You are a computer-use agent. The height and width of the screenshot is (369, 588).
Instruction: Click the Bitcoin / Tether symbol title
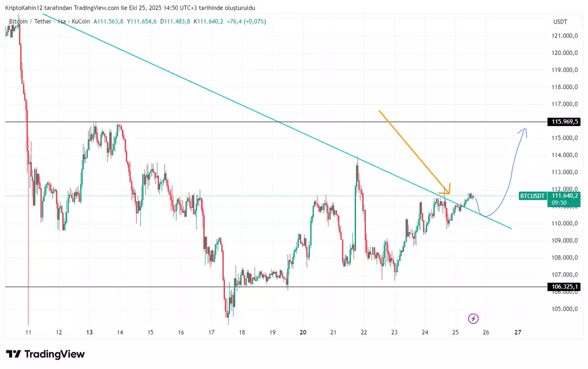click(x=29, y=22)
